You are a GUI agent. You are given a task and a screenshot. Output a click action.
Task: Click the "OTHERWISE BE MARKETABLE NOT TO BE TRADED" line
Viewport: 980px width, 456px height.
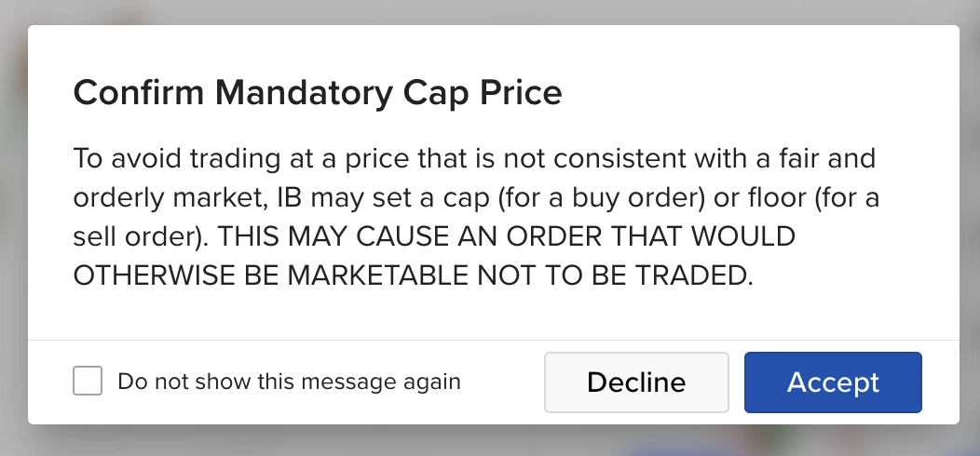413,275
